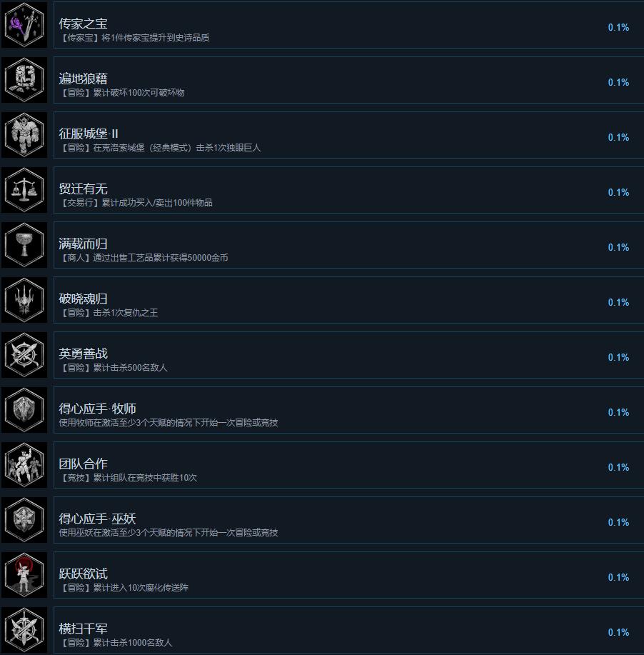Click the 0.1% percentage for 破晓魂归

pos(618,302)
